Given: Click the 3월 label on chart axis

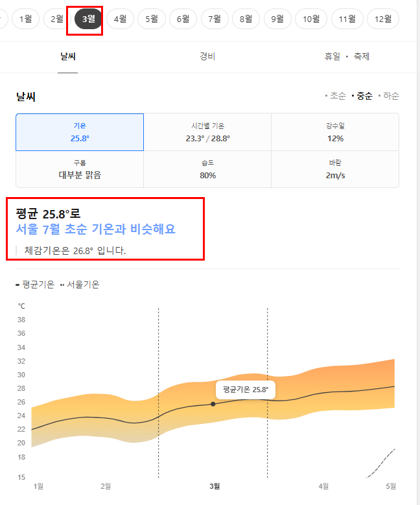Looking at the screenshot, I should point(215,486).
